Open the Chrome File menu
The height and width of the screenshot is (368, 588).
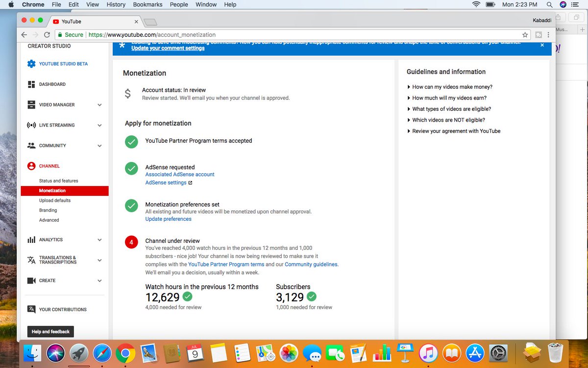(x=56, y=4)
